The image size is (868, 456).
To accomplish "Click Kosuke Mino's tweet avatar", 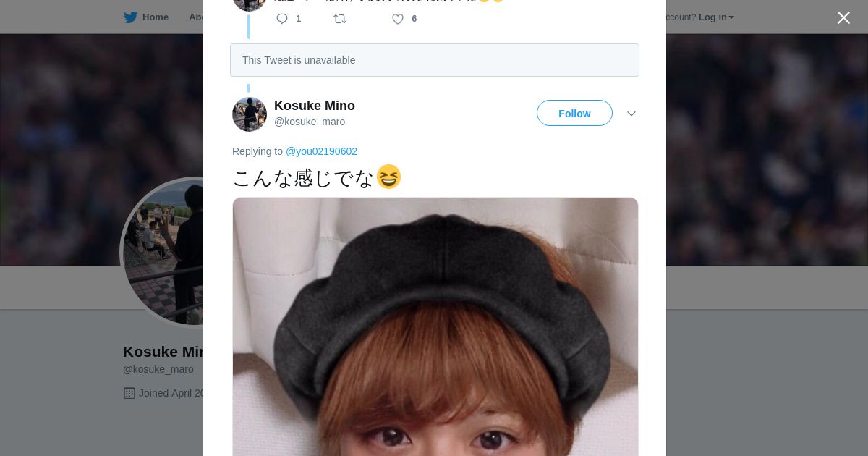I will tap(250, 114).
